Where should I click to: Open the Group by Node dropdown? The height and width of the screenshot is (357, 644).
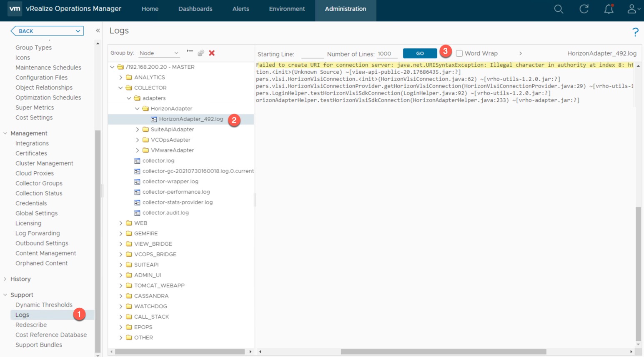[x=159, y=53]
